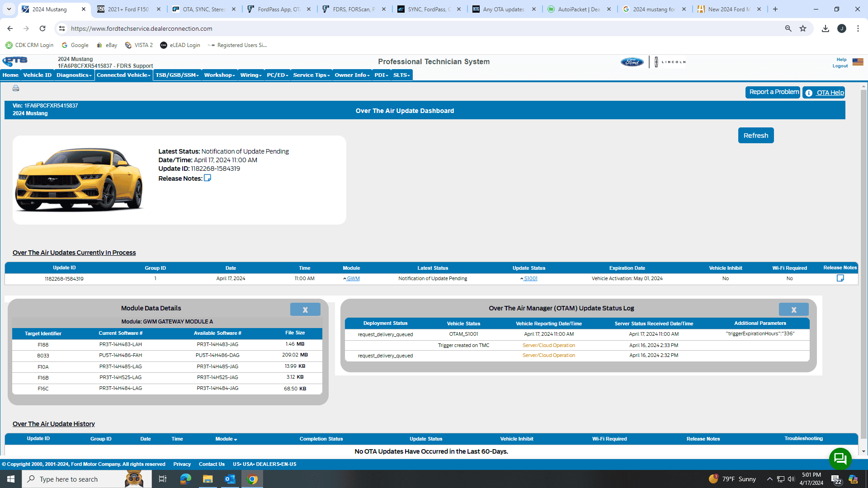Click the US flag language icon

coord(858,62)
